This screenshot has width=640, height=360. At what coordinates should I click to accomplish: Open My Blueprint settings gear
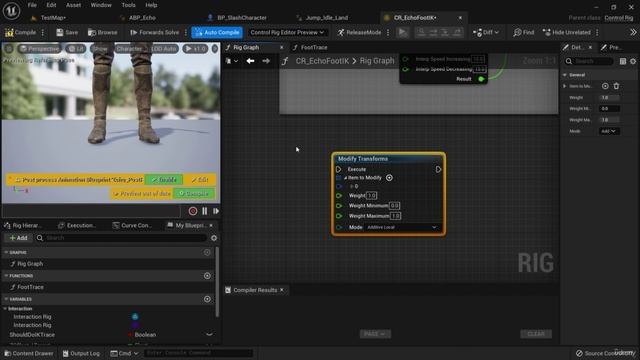tap(213, 238)
